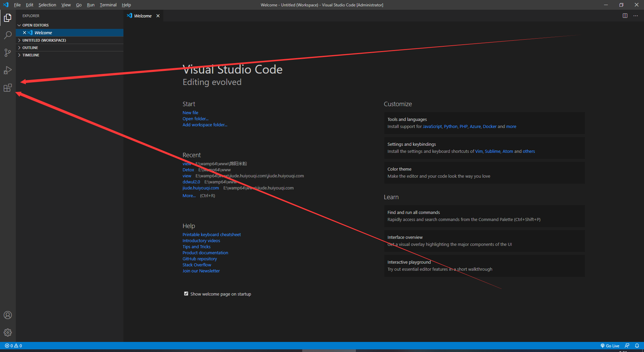644x352 pixels.
Task: Click Join our Newsletter link
Action: [x=201, y=271]
